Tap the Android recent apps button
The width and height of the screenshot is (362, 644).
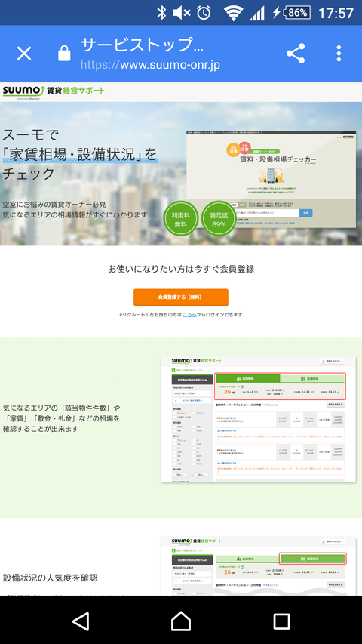(281, 621)
